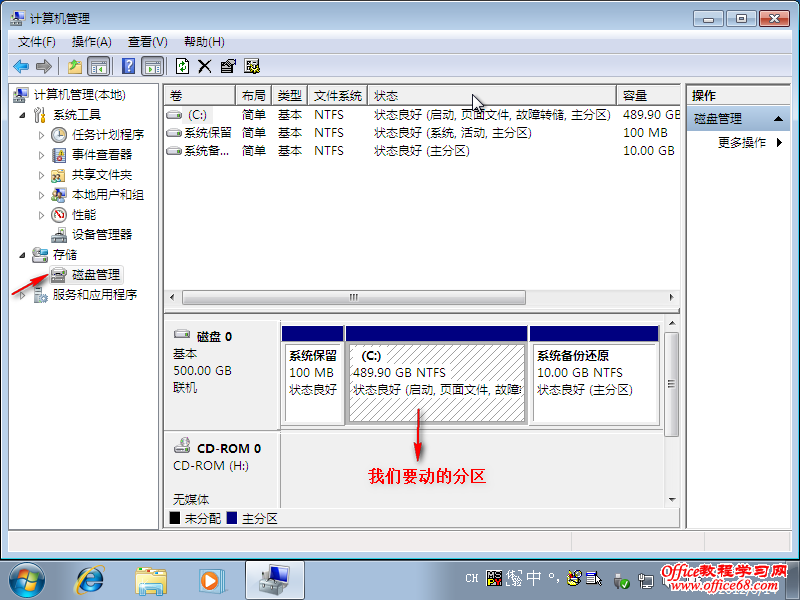Open the 操作(A) menu
The height and width of the screenshot is (600, 800).
click(91, 41)
